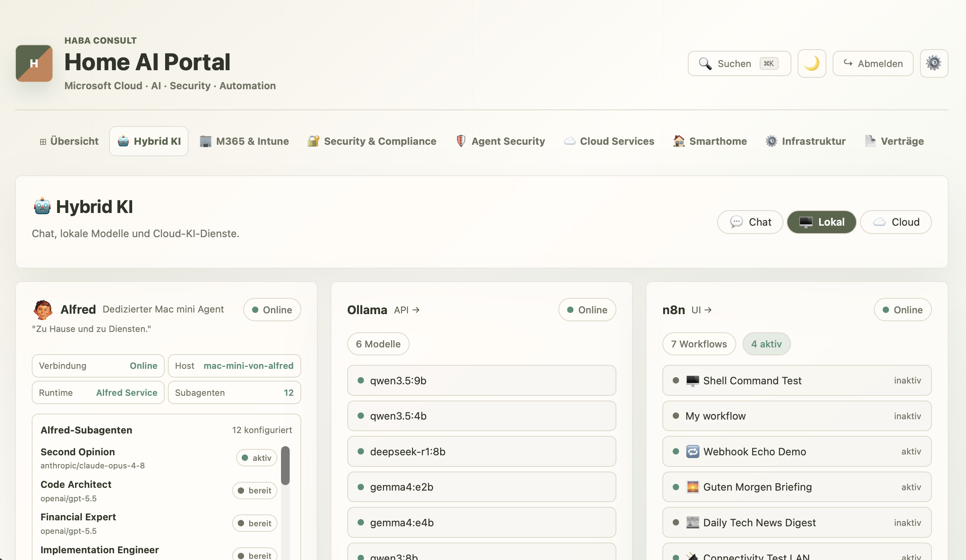
Task: Switch Hybrid KI view to Cloud
Action: coord(896,222)
